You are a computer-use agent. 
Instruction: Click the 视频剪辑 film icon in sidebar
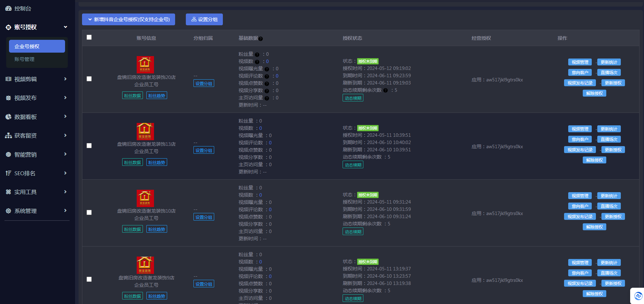[8, 79]
